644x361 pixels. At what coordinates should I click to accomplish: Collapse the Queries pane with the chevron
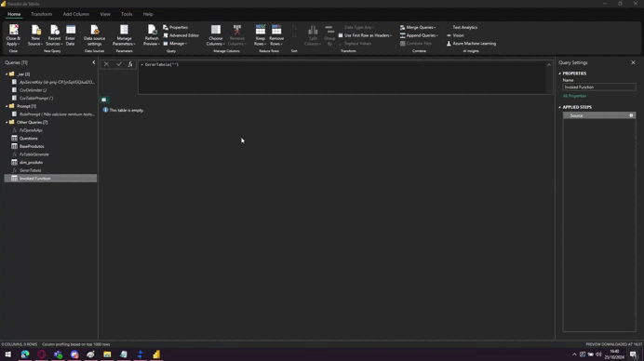[94, 62]
